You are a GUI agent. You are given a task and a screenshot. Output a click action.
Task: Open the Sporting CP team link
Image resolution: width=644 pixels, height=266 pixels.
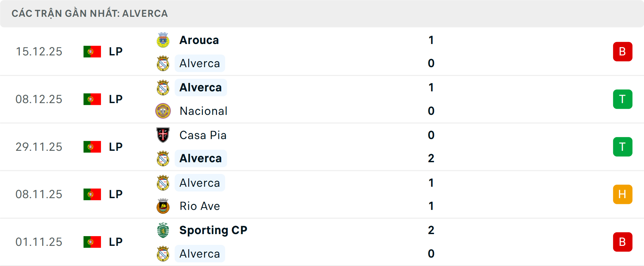click(x=213, y=230)
